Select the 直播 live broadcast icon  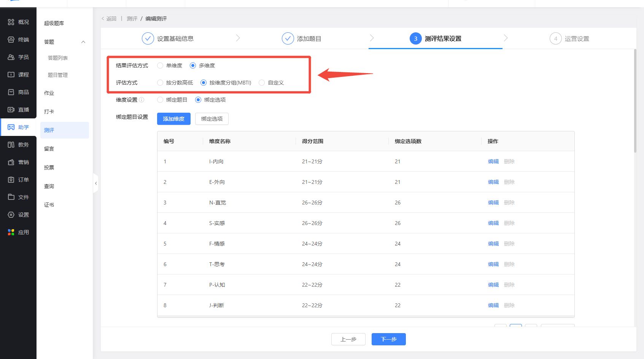[11, 110]
